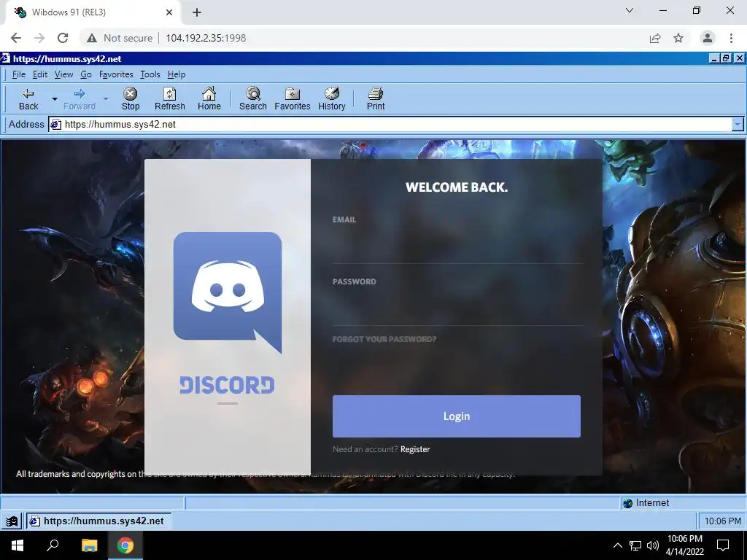Close the inner IE window
Viewport: 747px width, 560px height.
pyautogui.click(x=740, y=58)
